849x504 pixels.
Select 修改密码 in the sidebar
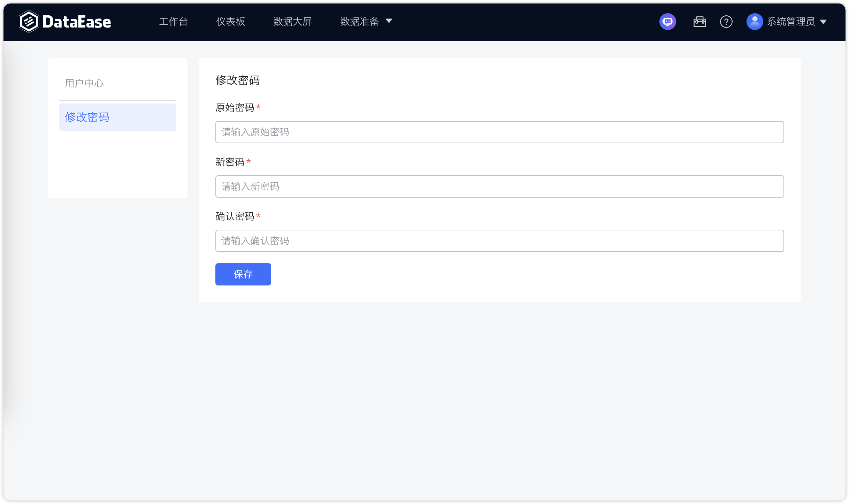87,117
